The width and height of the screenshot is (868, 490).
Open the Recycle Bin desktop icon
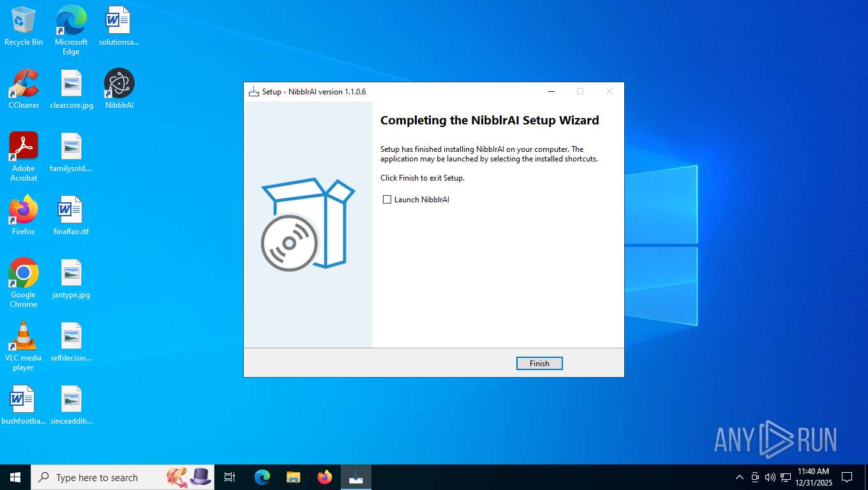point(24,26)
